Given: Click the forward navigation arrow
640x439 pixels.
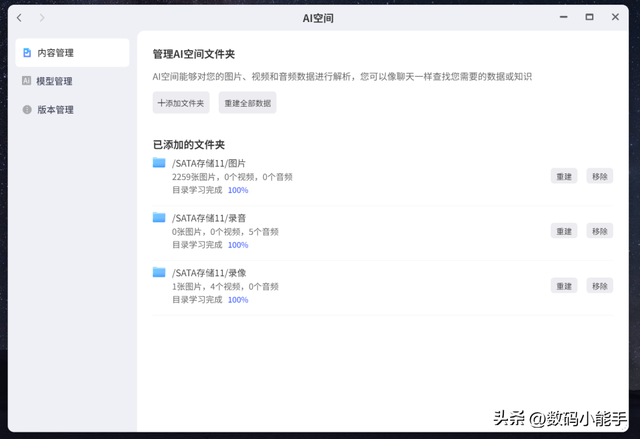Looking at the screenshot, I should pos(41,18).
